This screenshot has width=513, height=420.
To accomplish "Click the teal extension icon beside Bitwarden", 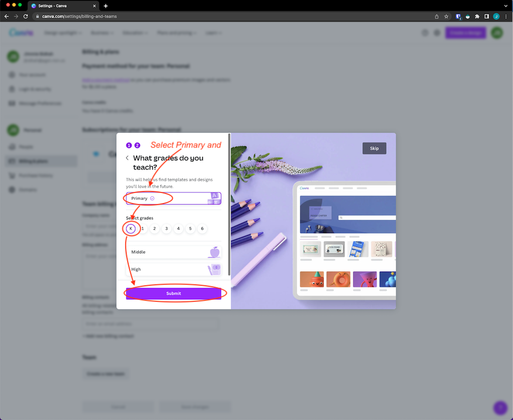I will [x=467, y=17].
